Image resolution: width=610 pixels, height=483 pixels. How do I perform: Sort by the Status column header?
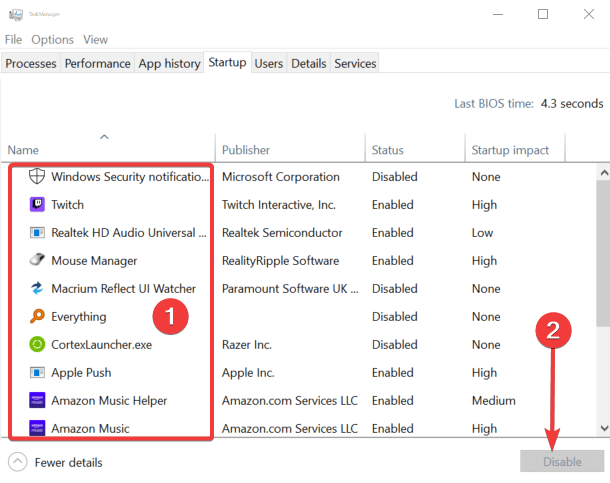(x=415, y=147)
